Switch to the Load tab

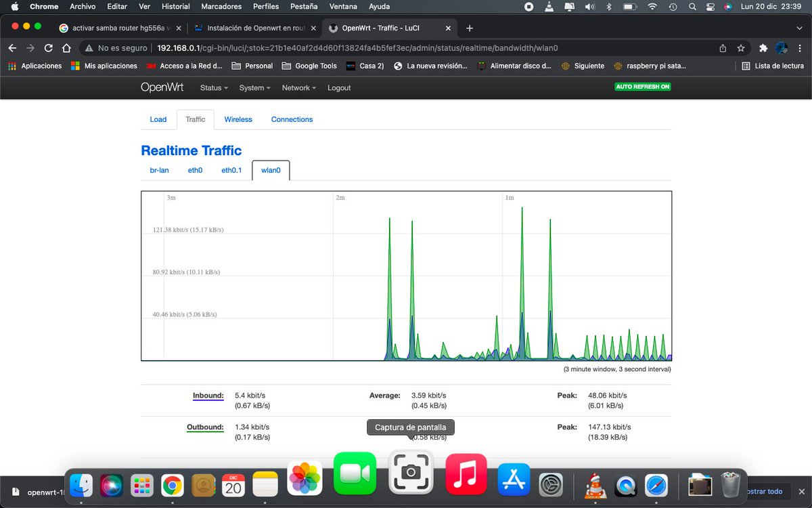click(158, 119)
